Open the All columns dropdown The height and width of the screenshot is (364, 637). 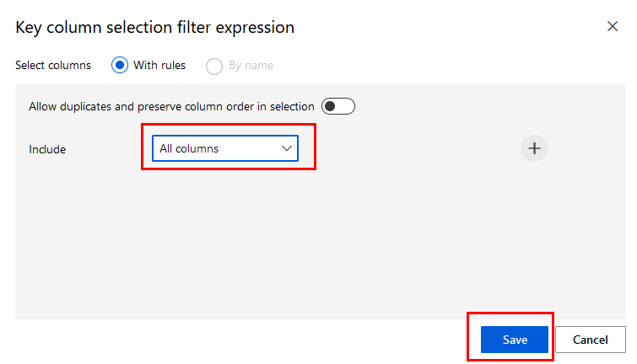tap(225, 148)
